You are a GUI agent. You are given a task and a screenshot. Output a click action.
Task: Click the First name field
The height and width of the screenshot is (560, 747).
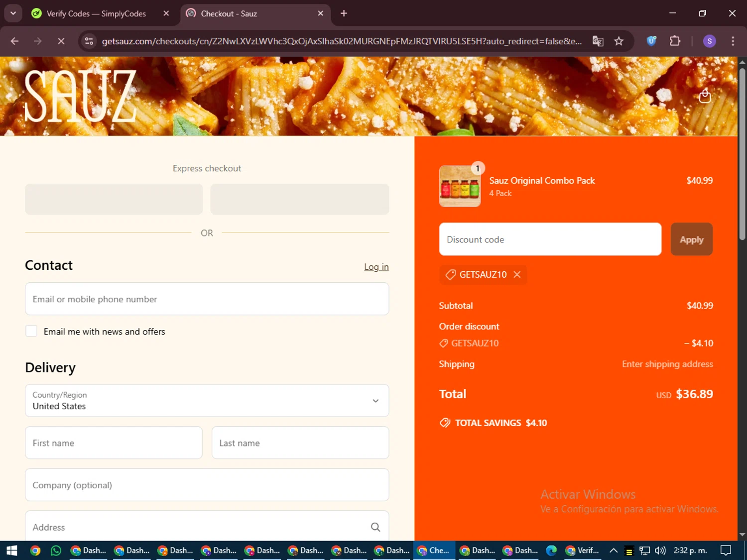point(114,443)
